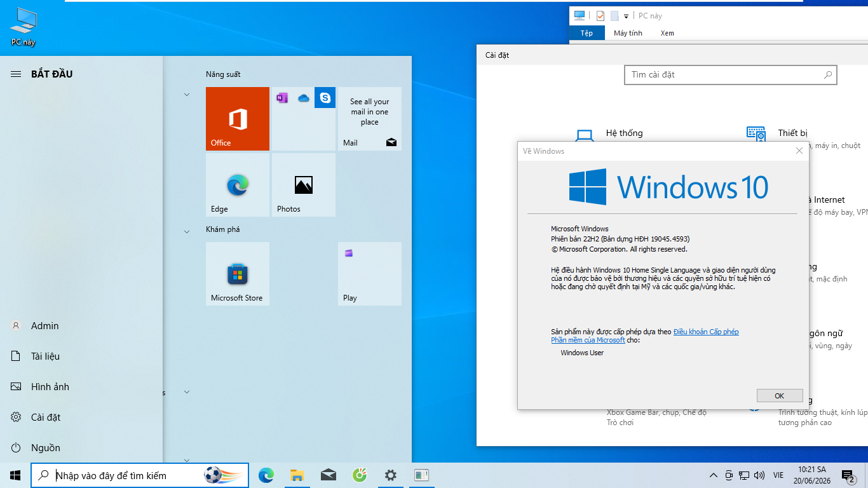
Task: Click the Năng suất group heading
Action: coord(223,74)
